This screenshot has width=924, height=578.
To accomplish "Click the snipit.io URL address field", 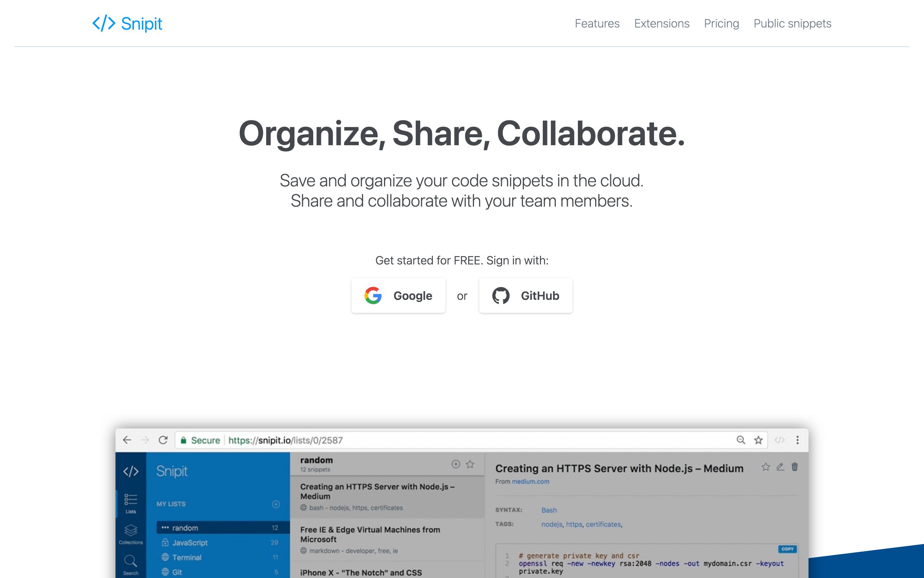I will point(471,440).
